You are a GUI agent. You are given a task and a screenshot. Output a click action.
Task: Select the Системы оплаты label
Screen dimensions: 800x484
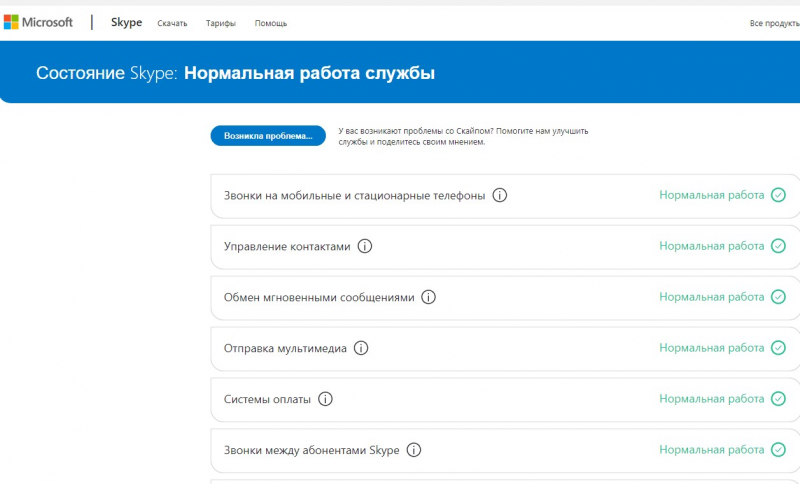coord(267,399)
